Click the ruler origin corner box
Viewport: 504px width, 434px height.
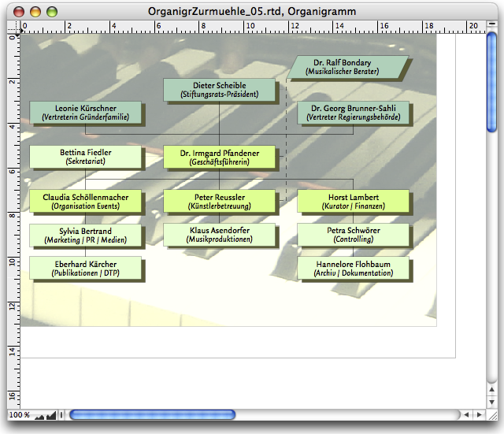12,26
